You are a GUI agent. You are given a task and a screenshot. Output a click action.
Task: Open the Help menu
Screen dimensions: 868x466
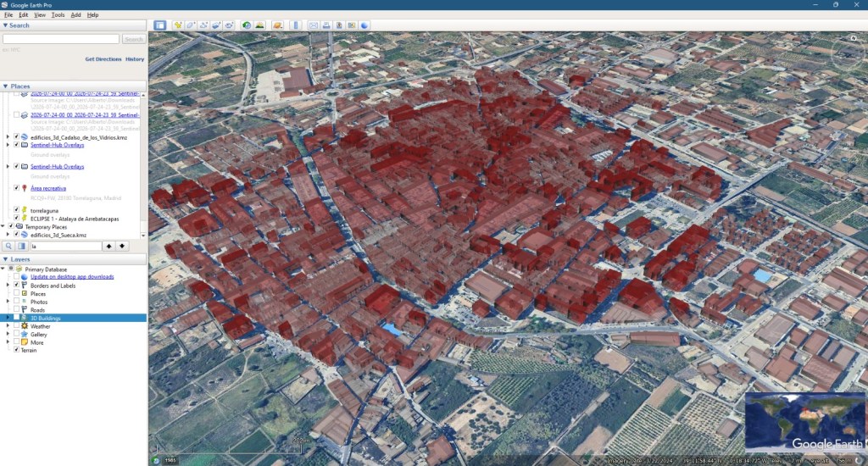click(x=92, y=15)
